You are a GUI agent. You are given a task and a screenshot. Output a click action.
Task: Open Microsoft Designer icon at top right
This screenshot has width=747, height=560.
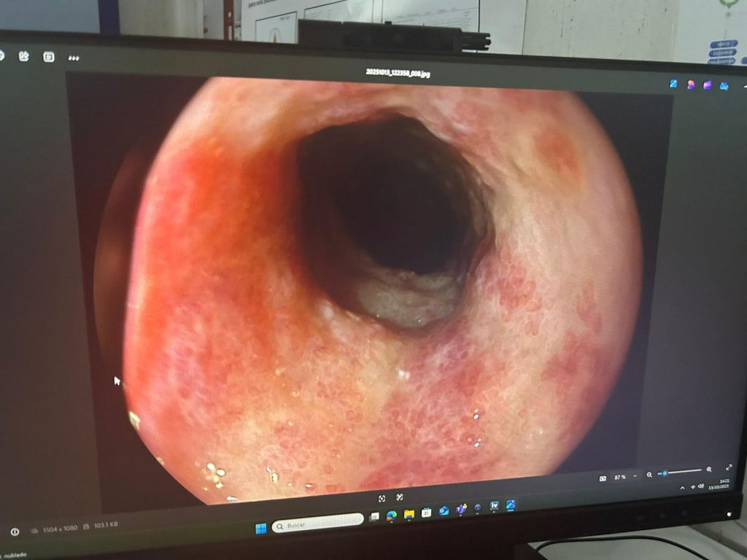673,84
